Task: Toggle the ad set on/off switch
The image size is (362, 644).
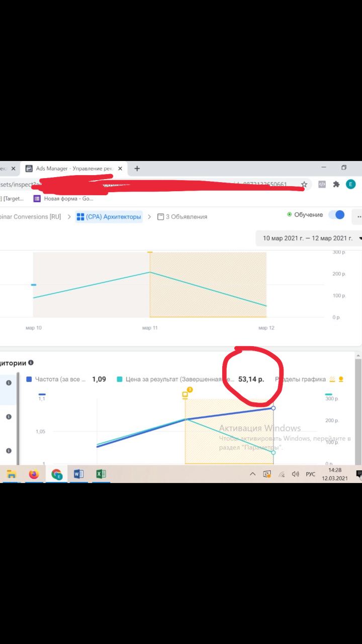Action: click(336, 215)
